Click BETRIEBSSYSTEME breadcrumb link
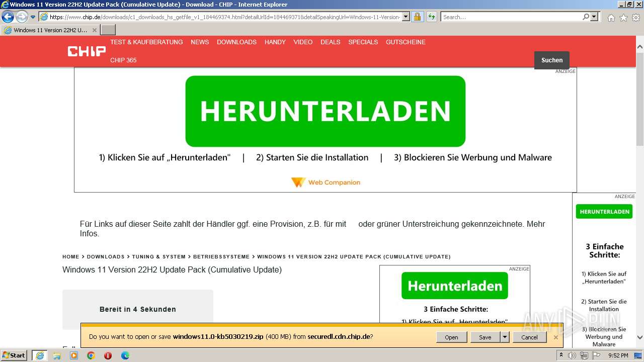This screenshot has height=362, width=644. pyautogui.click(x=221, y=257)
